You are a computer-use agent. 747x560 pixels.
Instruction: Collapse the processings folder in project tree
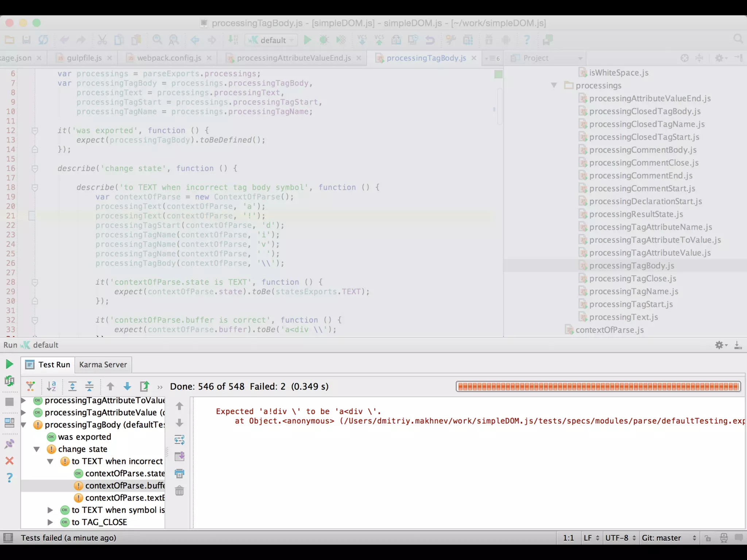point(554,85)
